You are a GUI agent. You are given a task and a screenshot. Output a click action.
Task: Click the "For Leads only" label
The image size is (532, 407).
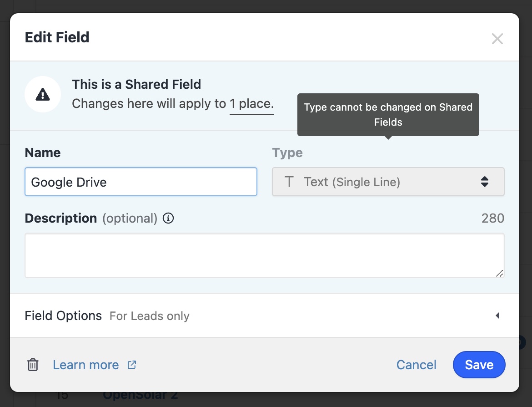click(150, 316)
